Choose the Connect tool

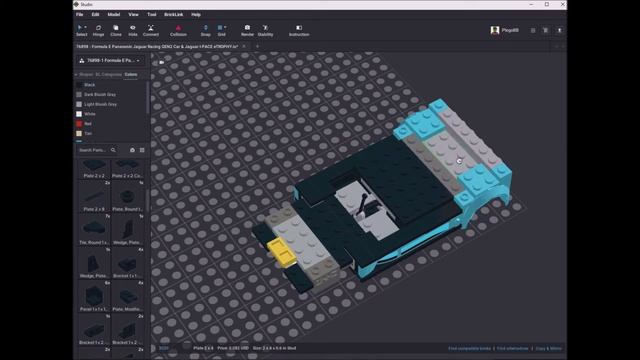pyautogui.click(x=151, y=30)
